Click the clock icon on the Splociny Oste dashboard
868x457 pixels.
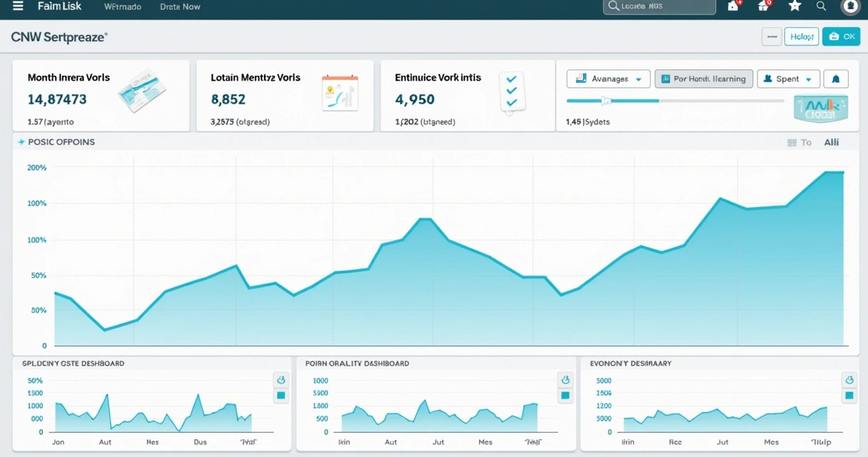tap(281, 379)
